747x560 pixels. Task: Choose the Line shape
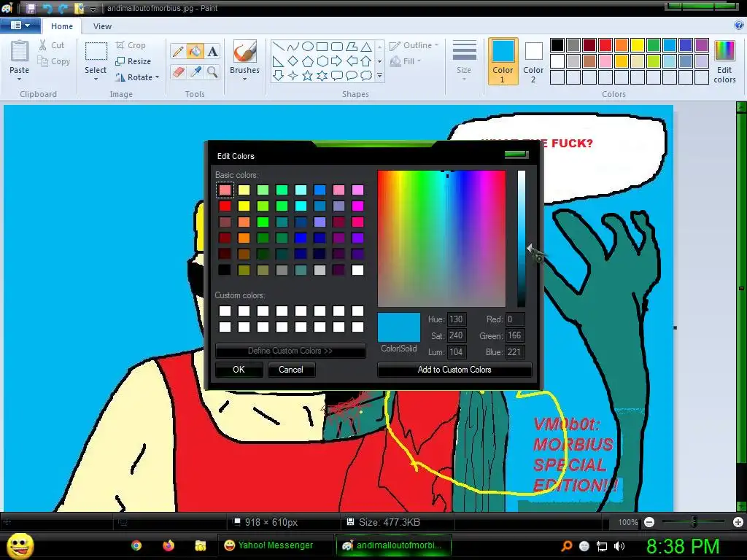tap(279, 47)
